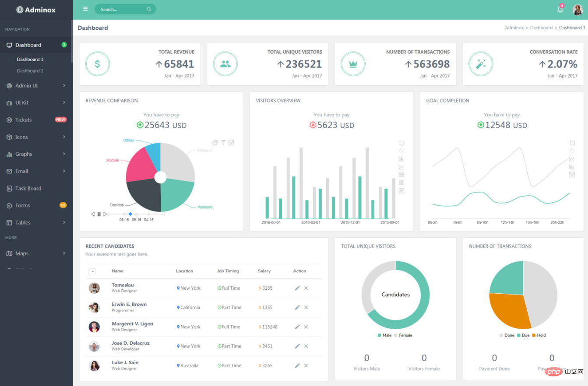
Task: Click inside the Search input field
Action: 125,9
